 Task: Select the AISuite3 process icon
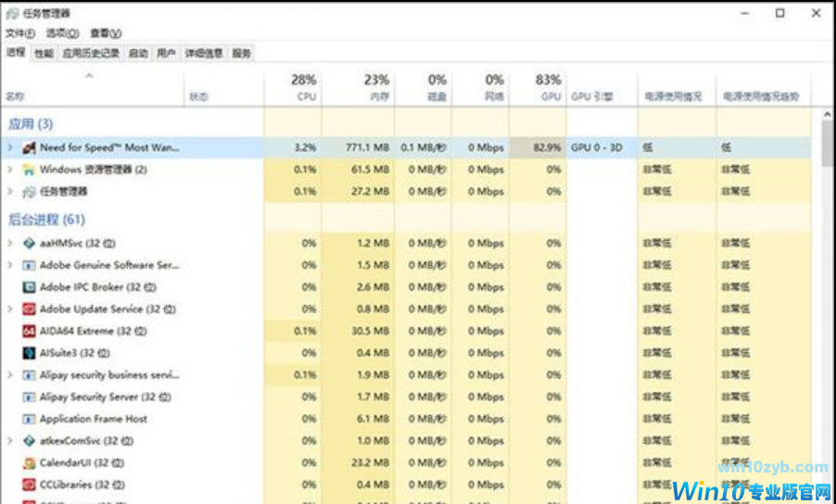click(x=29, y=353)
